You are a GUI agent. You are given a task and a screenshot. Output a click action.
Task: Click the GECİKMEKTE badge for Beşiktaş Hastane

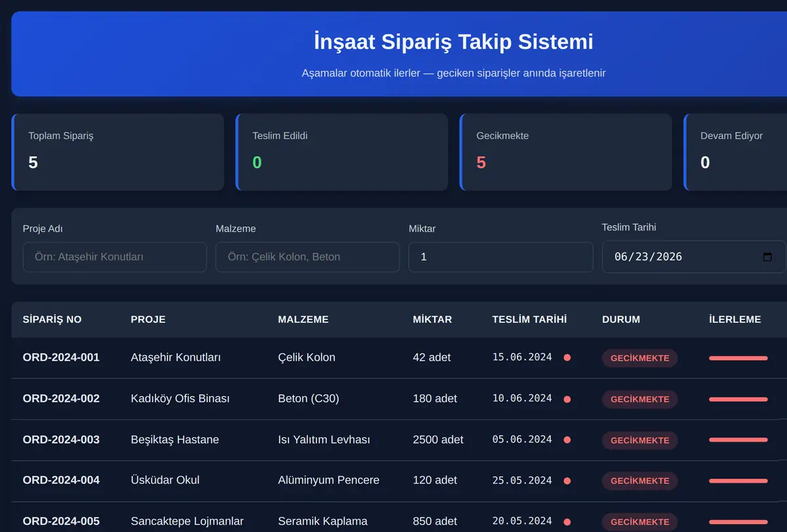640,440
